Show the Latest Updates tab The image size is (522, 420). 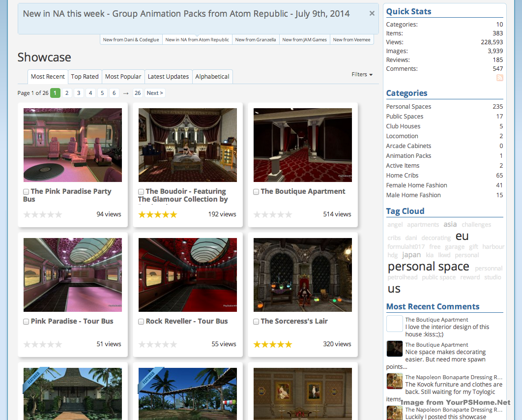click(x=168, y=77)
